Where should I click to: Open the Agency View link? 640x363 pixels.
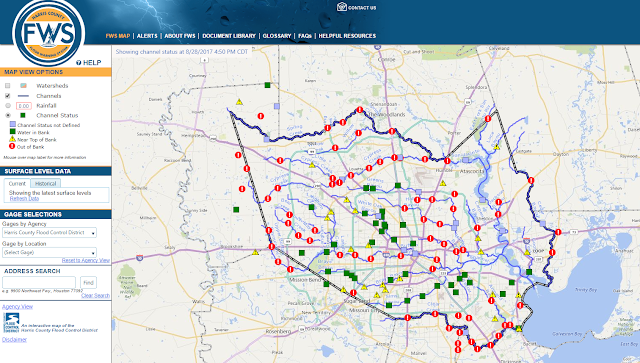18,307
